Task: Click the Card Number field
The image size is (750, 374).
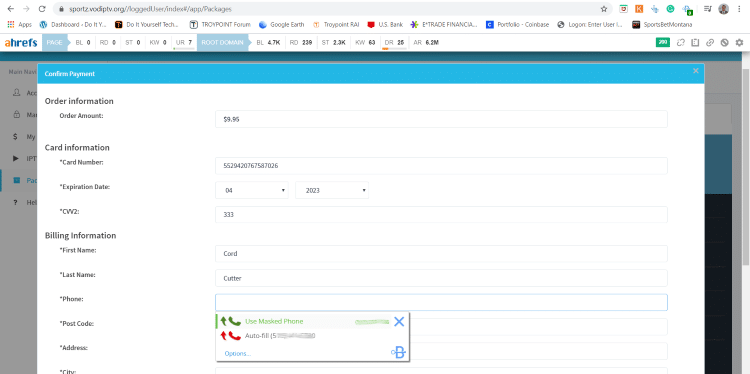Action: click(x=441, y=166)
